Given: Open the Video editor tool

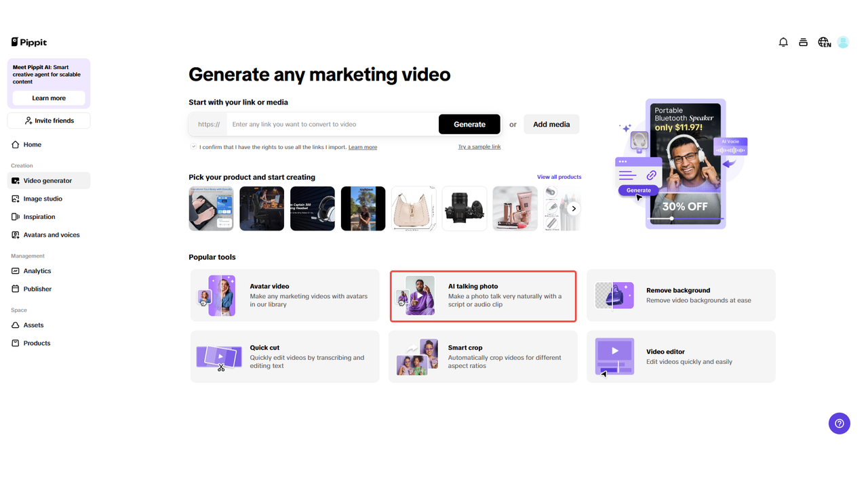Looking at the screenshot, I should [x=681, y=357].
